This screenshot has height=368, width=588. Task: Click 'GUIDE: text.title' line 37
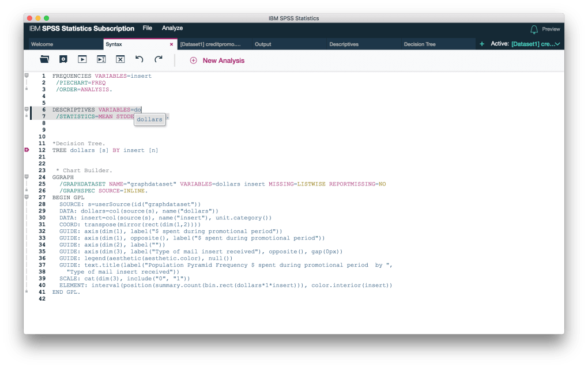(x=226, y=265)
